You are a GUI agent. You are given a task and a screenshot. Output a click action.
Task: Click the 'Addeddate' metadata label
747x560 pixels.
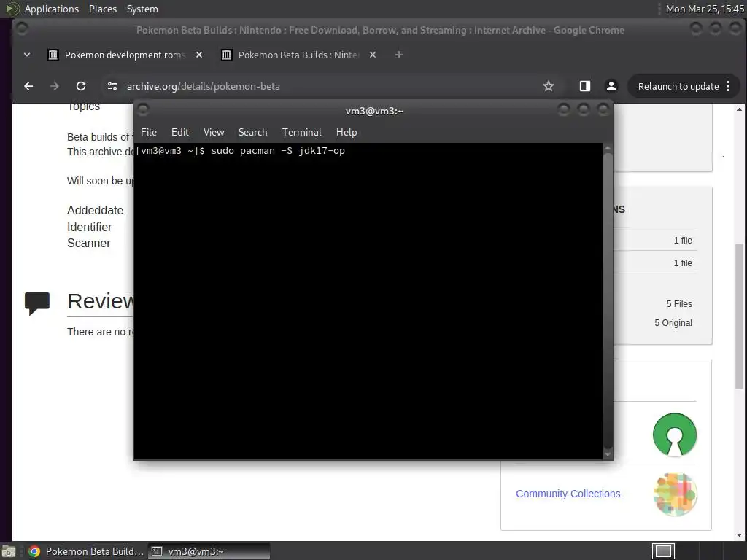point(96,211)
